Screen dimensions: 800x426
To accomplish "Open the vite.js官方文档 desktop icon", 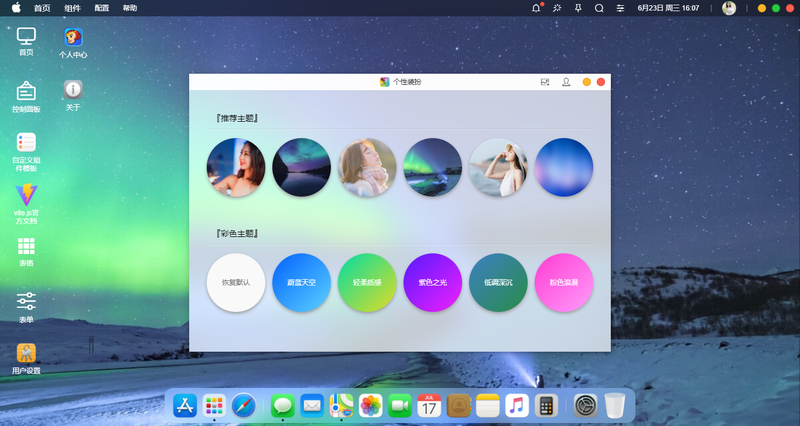I will (26, 204).
